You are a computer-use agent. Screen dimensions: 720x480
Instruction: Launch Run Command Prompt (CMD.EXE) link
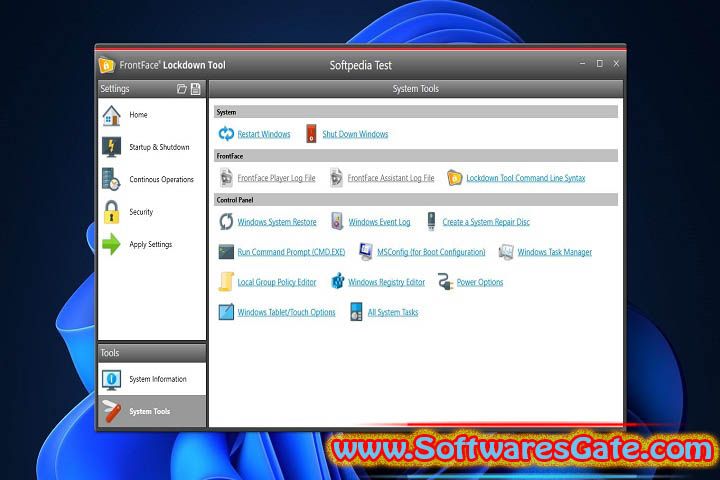click(x=291, y=252)
